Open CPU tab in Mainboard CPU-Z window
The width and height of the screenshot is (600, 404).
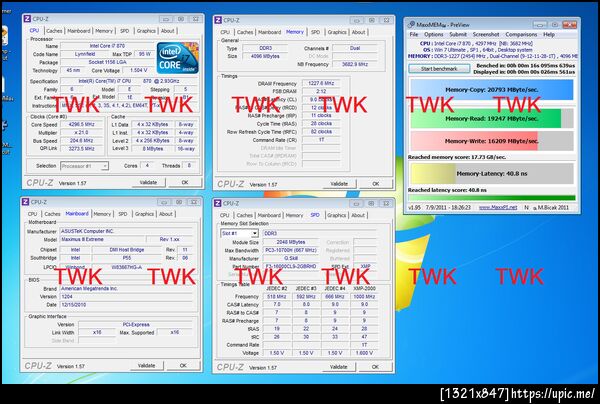[x=33, y=214]
